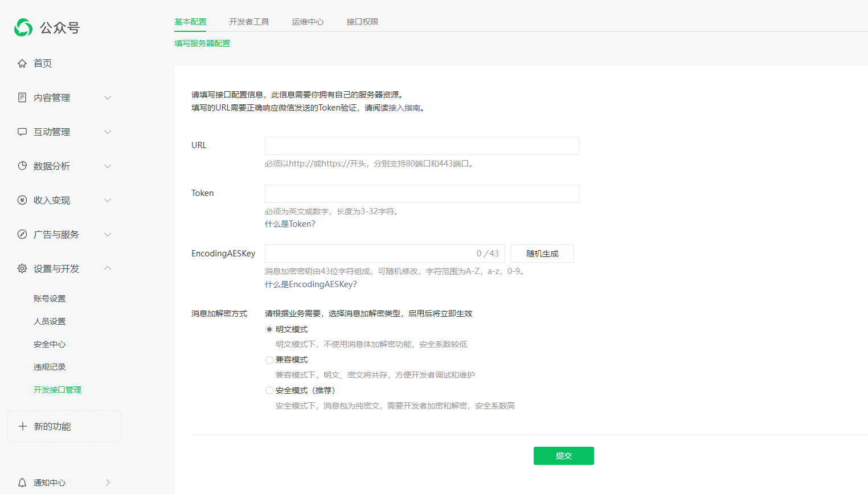This screenshot has width=868, height=494.
Task: Click the 广告与服务 menu label
Action: coord(56,235)
